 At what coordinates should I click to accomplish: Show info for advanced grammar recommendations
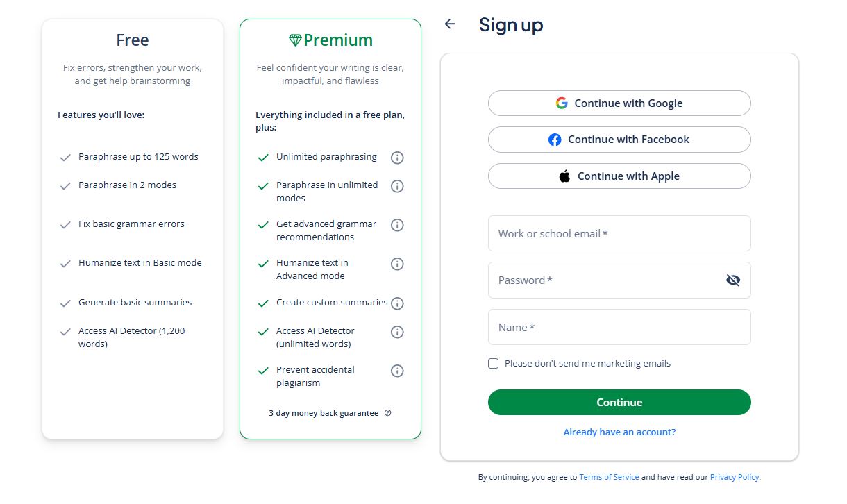click(397, 225)
